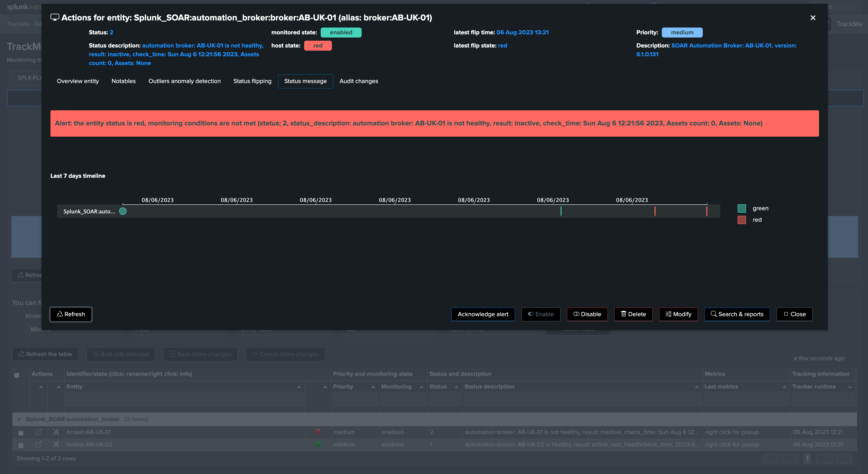
Task: Click Refresh the table in background page
Action: 45,354
